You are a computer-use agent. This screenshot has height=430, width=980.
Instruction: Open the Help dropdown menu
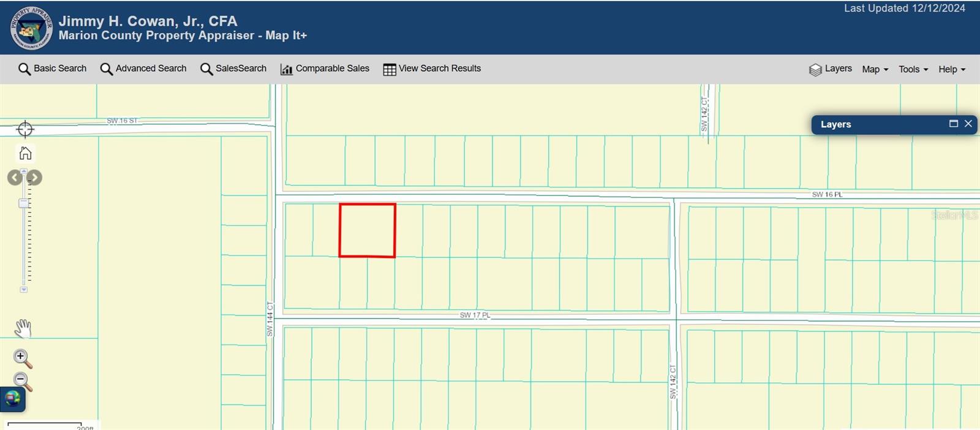click(x=951, y=69)
